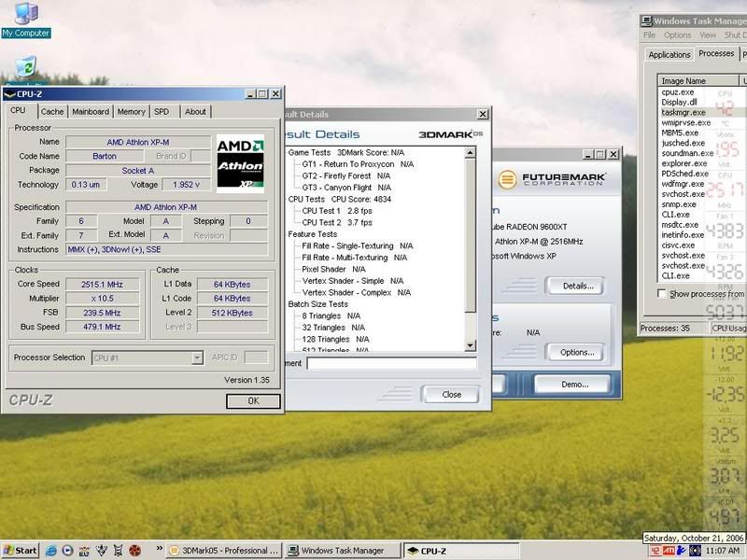Click the Options... button in 3DMark05
Screen dimensions: 747x560
576,353
